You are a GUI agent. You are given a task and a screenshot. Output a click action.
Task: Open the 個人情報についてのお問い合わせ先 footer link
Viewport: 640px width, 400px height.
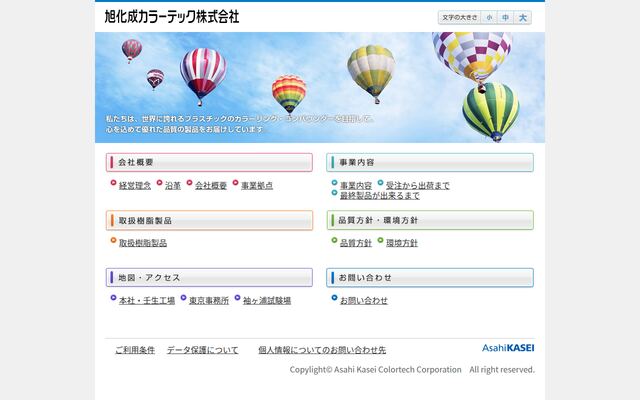(322, 350)
